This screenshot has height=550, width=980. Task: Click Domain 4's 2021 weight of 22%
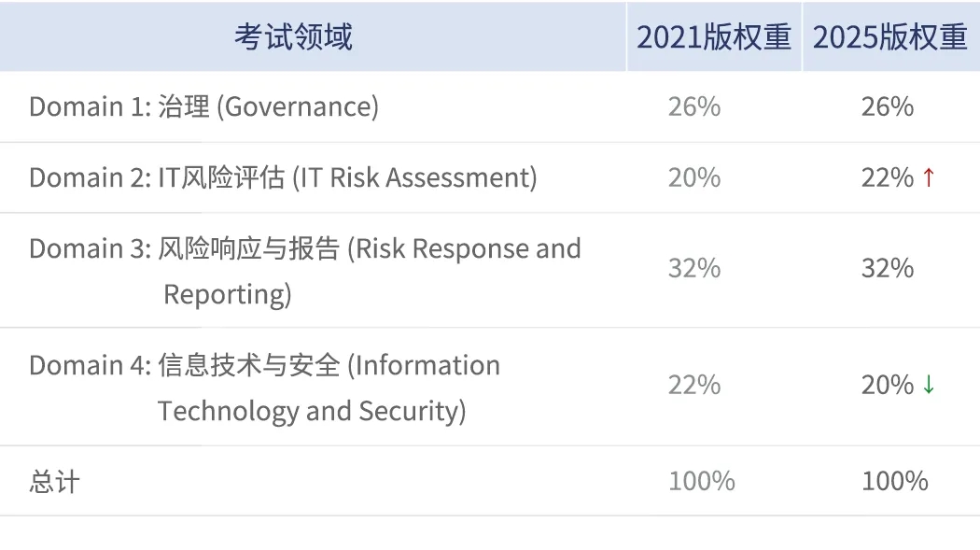pyautogui.click(x=694, y=385)
